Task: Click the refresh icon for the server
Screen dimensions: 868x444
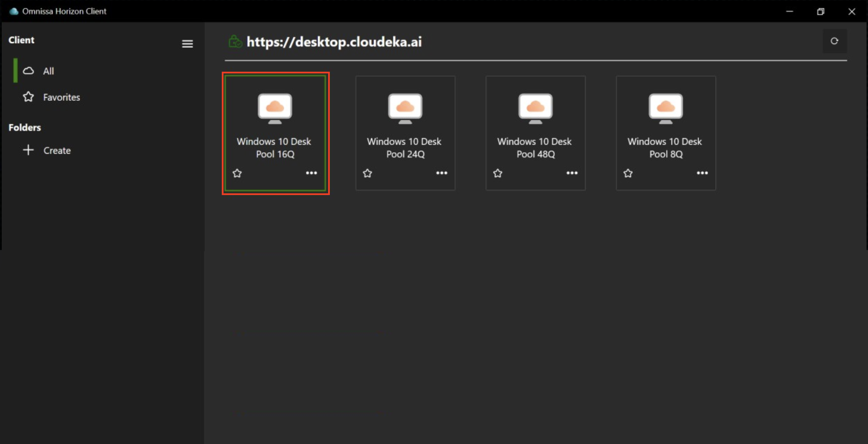Action: pyautogui.click(x=834, y=41)
